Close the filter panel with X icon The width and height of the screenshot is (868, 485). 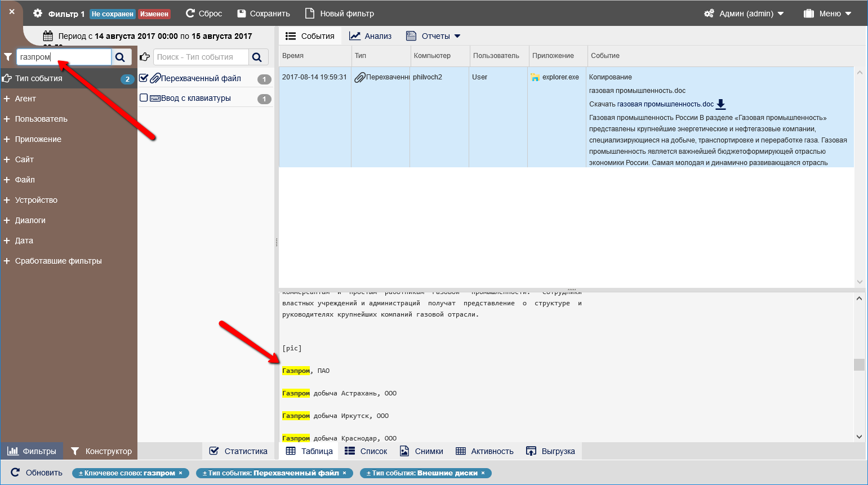pyautogui.click(x=12, y=11)
